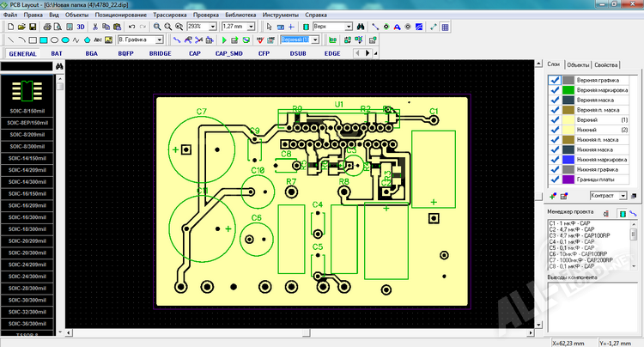Viewport: 644px width, 347px height.
Task: Expand the 1.27 mm grid size dropdown
Action: pyautogui.click(x=252, y=27)
